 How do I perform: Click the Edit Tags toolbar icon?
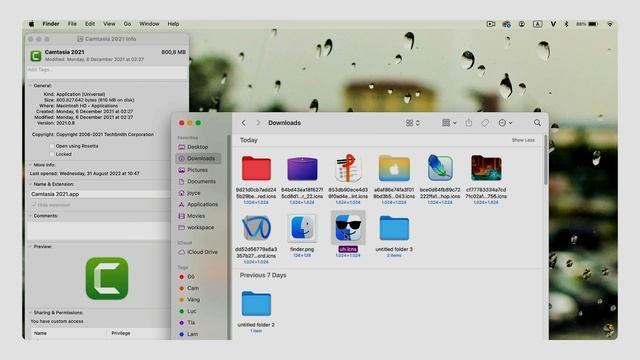(485, 123)
